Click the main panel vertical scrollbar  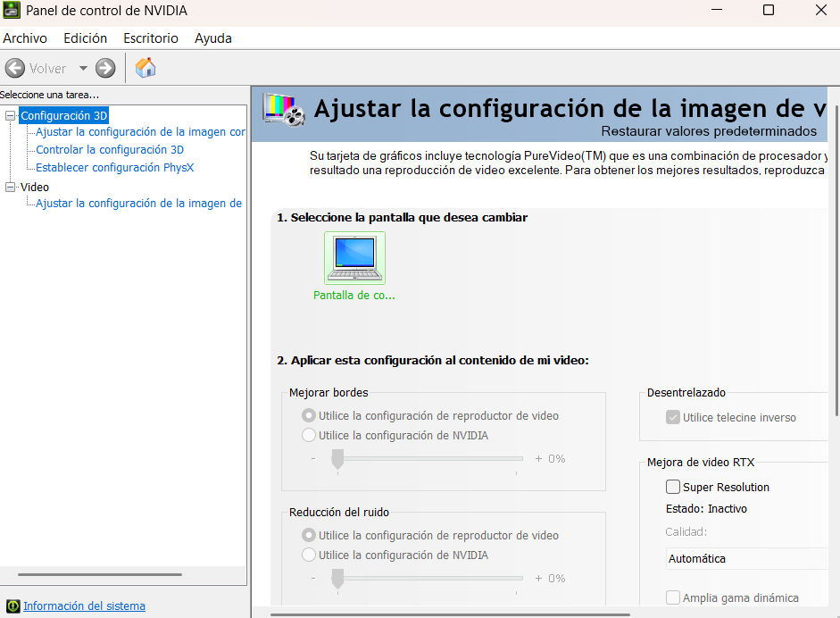point(836,259)
